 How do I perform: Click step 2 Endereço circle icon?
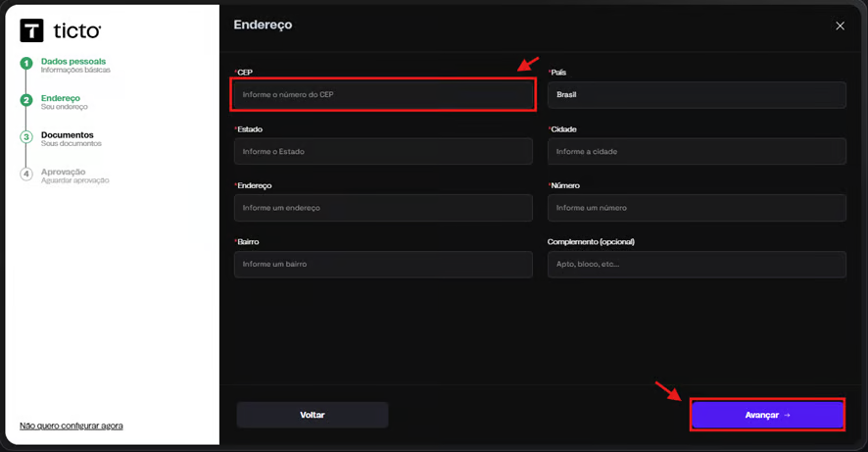pyautogui.click(x=26, y=100)
